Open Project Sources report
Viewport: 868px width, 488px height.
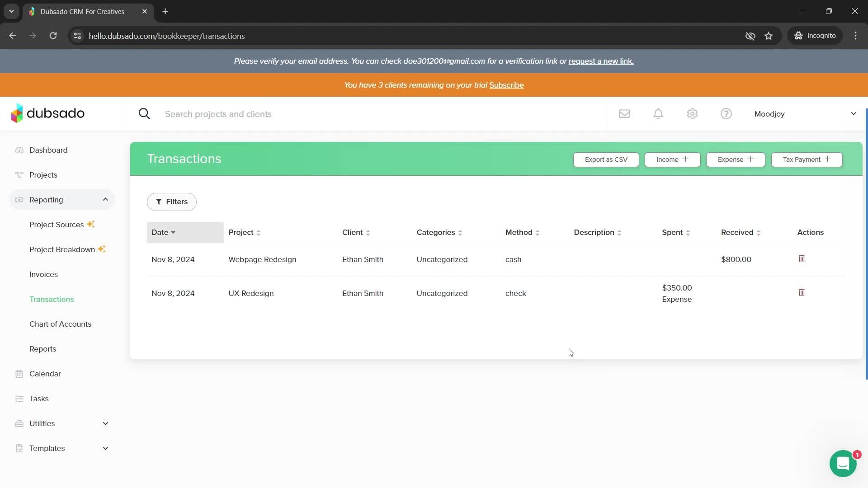(x=57, y=225)
